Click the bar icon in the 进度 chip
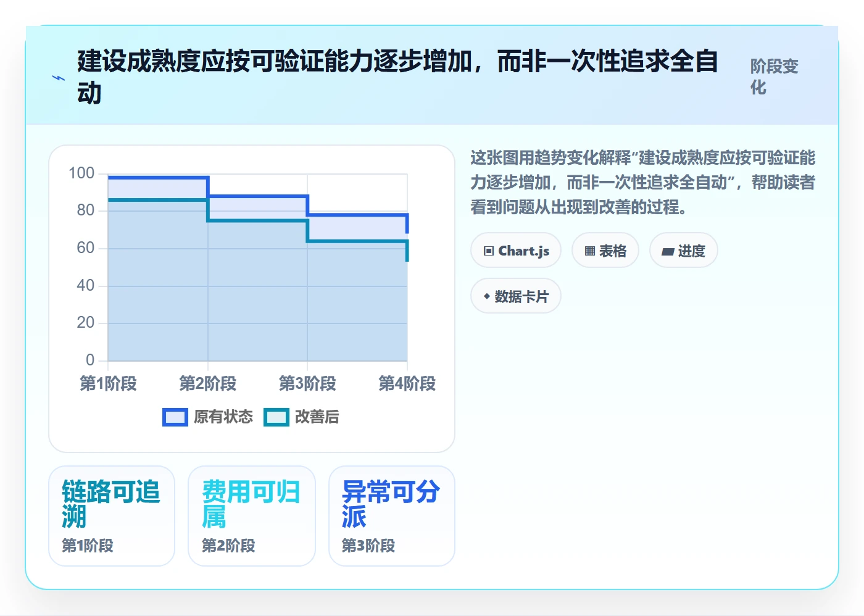The width and height of the screenshot is (864, 616). point(668,252)
